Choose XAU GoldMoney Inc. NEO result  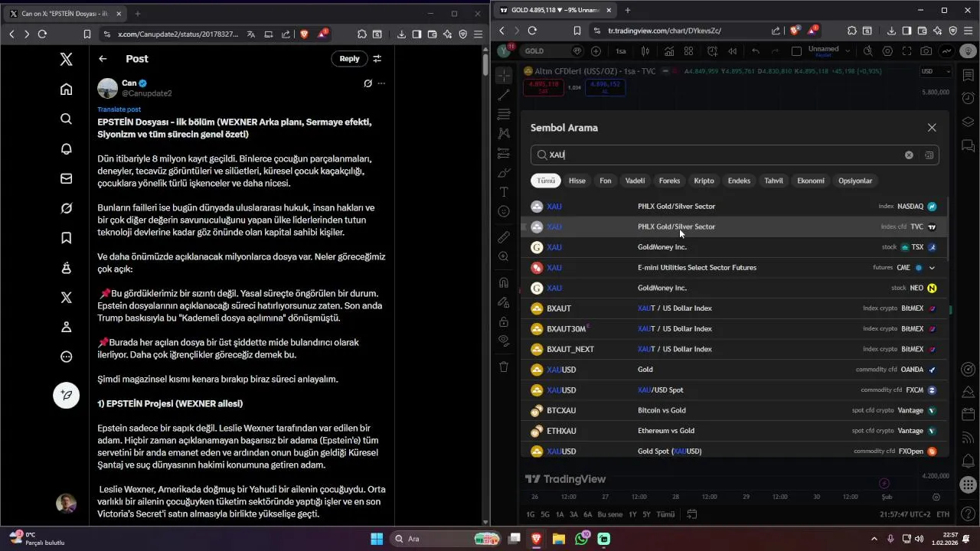pyautogui.click(x=733, y=288)
